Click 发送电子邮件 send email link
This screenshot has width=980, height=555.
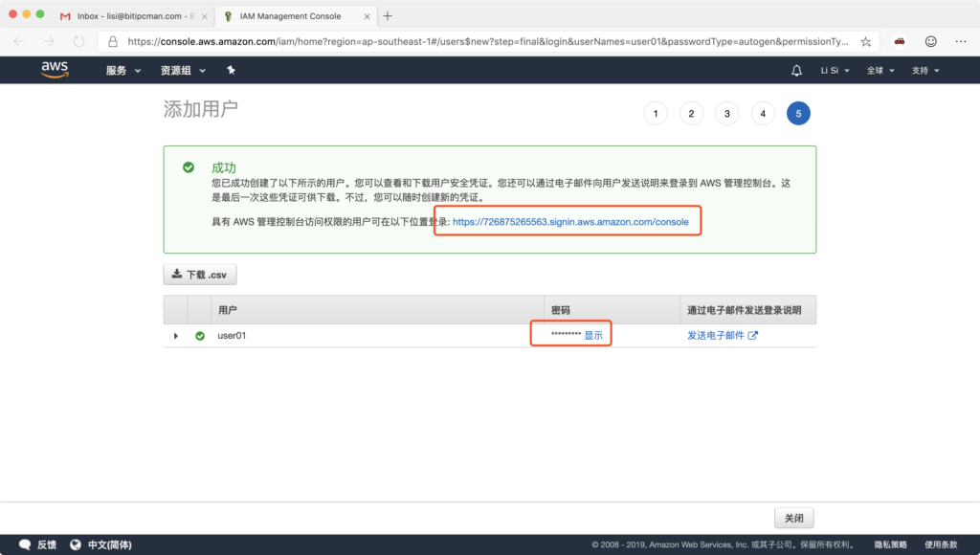point(722,336)
